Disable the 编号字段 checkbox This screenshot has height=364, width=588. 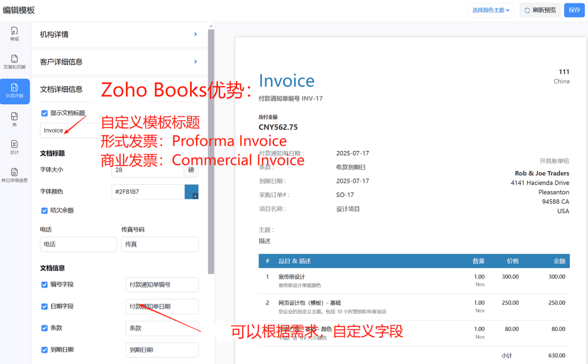point(44,285)
